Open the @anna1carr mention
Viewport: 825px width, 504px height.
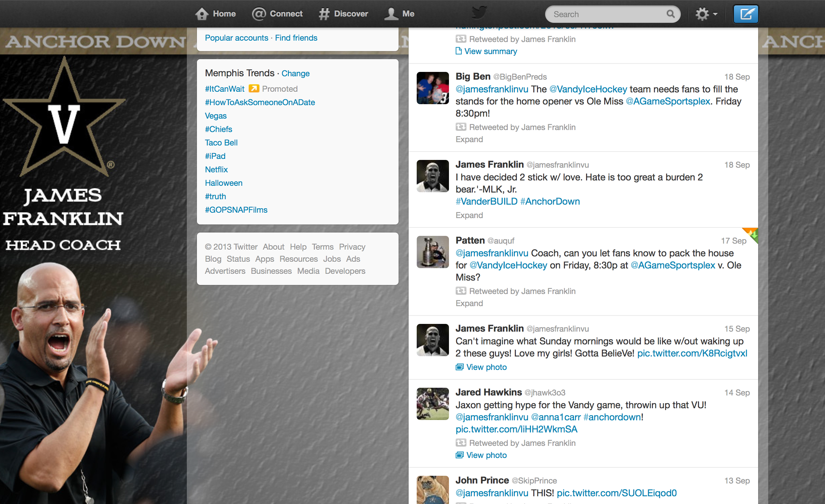coord(556,417)
